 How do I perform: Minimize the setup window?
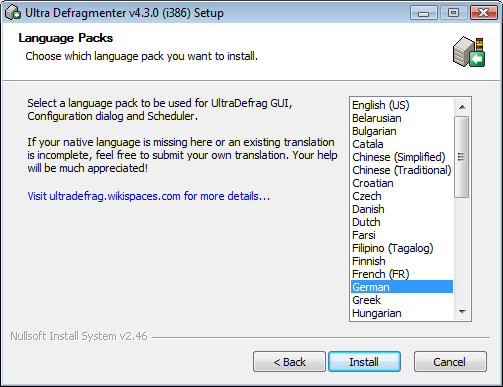pos(424,13)
